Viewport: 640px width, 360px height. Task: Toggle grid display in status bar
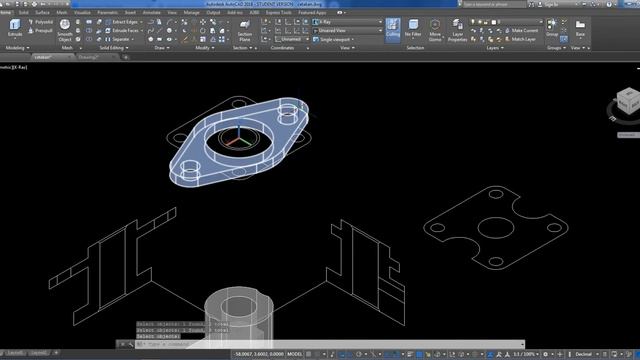coord(309,354)
